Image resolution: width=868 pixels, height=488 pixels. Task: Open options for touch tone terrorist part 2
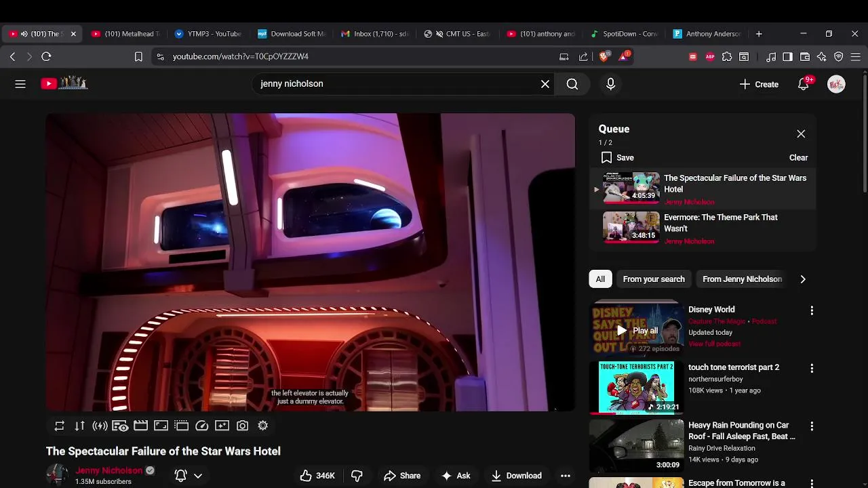point(812,368)
